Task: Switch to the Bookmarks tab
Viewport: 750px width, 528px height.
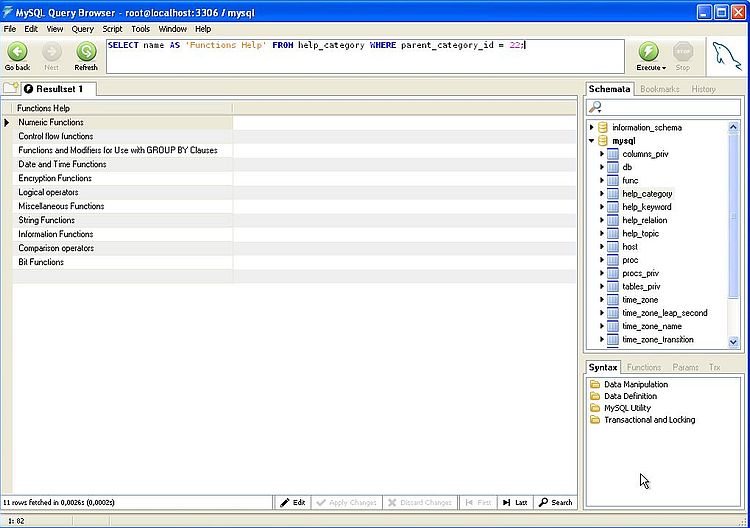Action: pyautogui.click(x=660, y=89)
